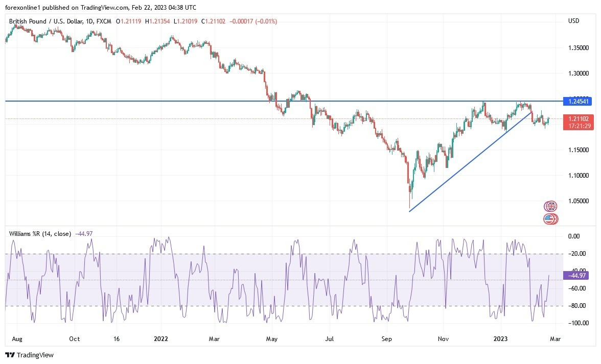Click the 2023 label on the time axis
Image resolution: width=601 pixels, height=364 pixels.
pos(500,338)
